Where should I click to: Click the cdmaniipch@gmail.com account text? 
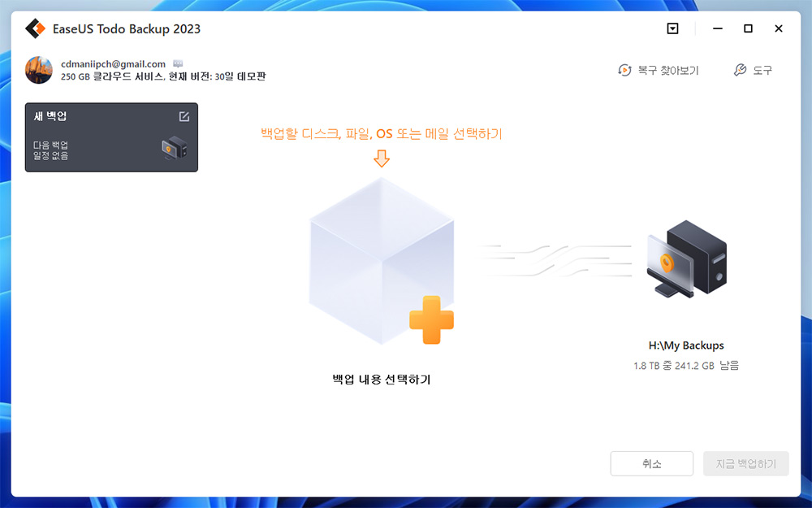pos(113,63)
